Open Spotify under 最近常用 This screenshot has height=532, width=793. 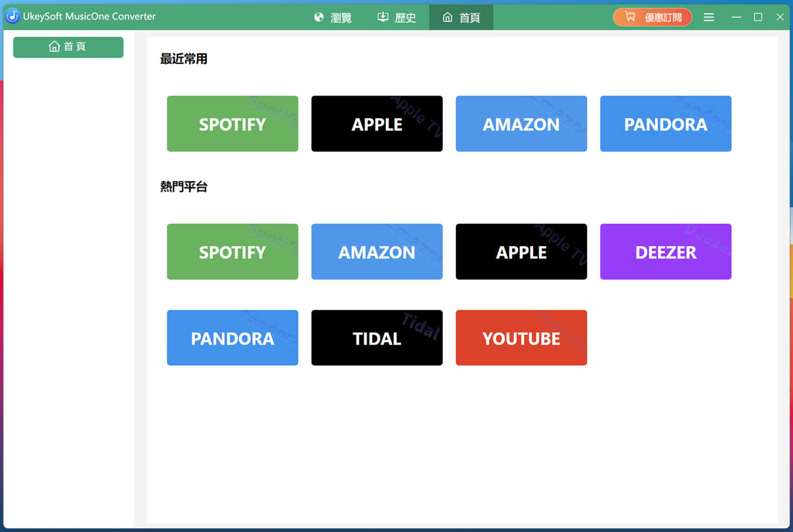pyautogui.click(x=232, y=124)
